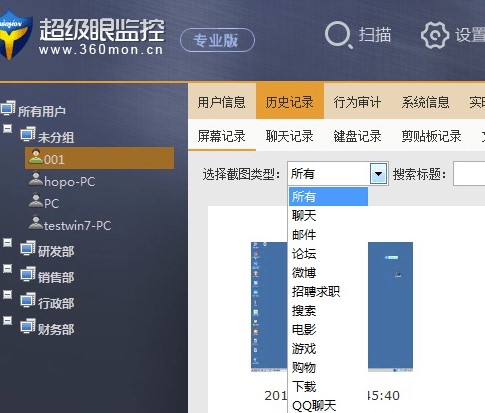Open the 系统信息 tab
This screenshot has width=485, height=413.
click(x=425, y=102)
